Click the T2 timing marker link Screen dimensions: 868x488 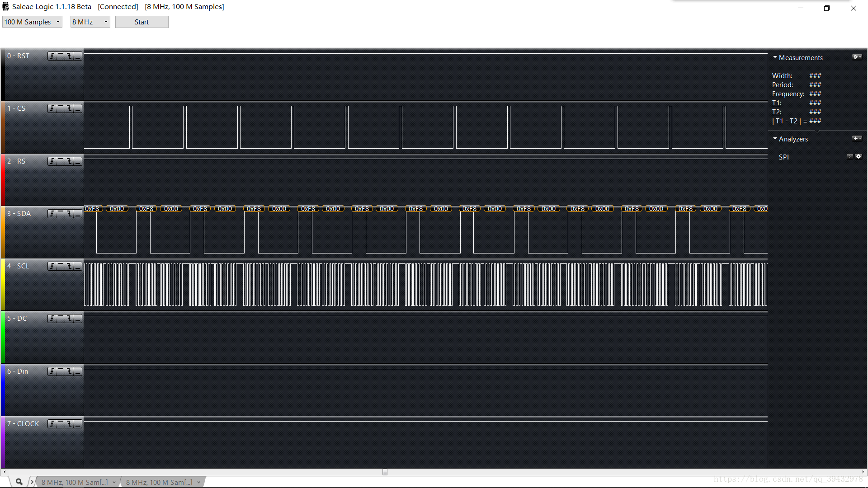pyautogui.click(x=776, y=112)
